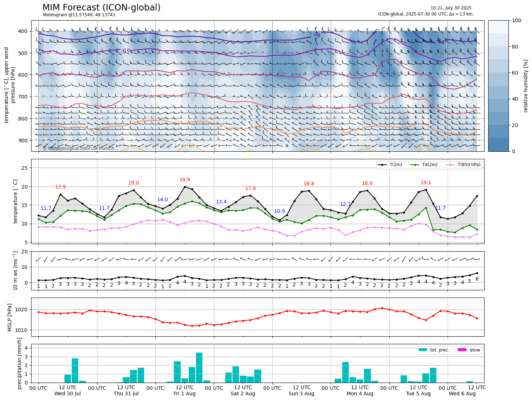532x400 pixels.
Task: Click the tallest precipitation bar on Mon 4 Aug
Action: (x=345, y=372)
